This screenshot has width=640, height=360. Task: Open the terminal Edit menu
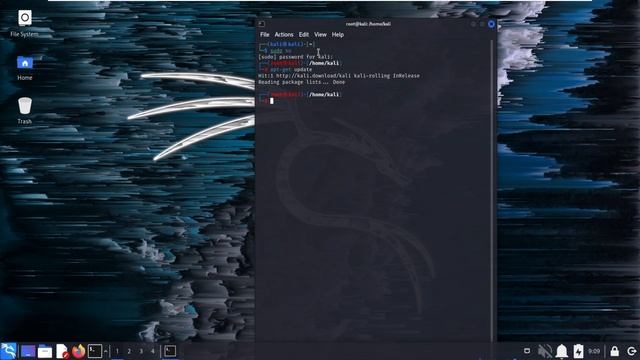[304, 35]
